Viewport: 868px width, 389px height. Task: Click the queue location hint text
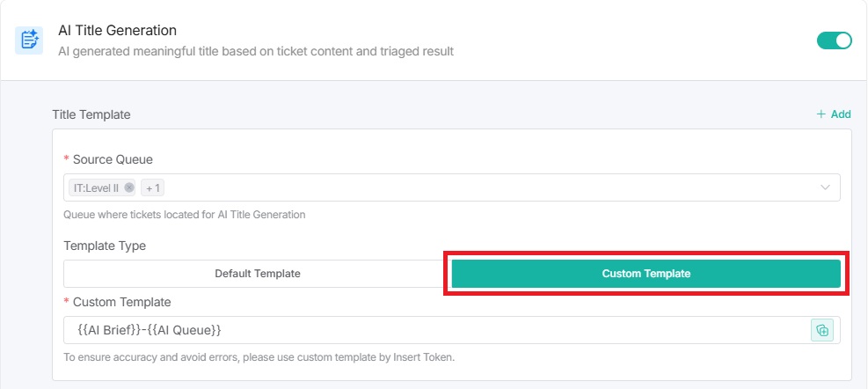pyautogui.click(x=184, y=214)
